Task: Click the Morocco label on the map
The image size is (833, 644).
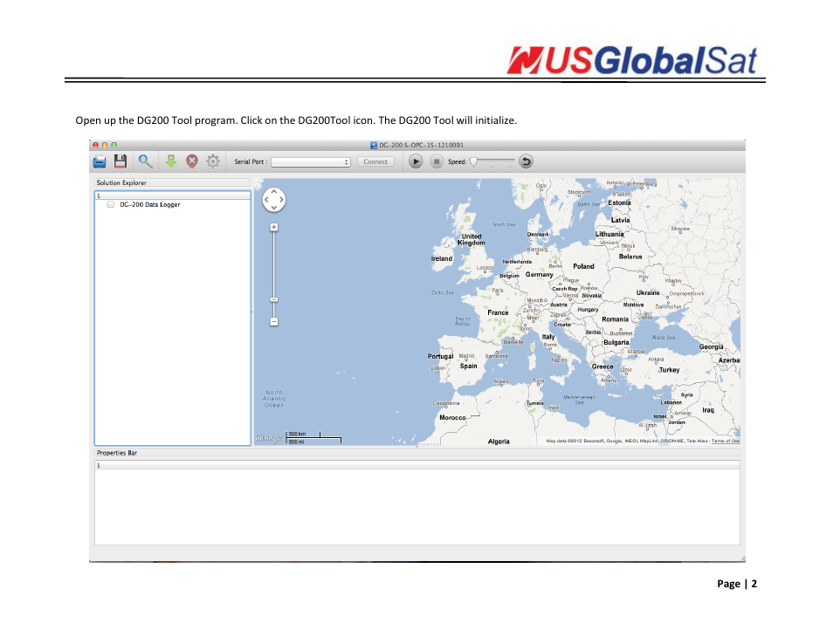Action: click(x=452, y=418)
